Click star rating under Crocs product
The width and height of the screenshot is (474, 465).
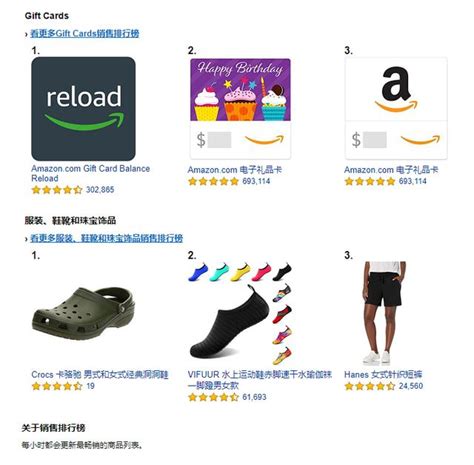click(57, 386)
